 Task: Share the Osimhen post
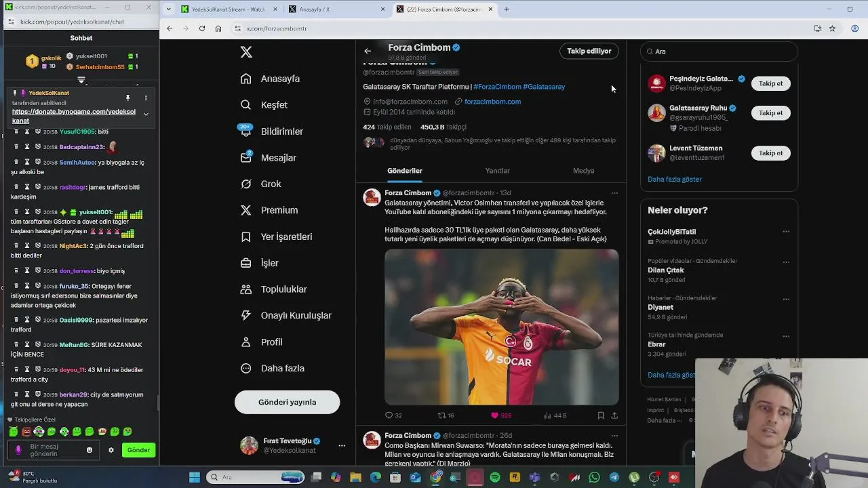(614, 415)
